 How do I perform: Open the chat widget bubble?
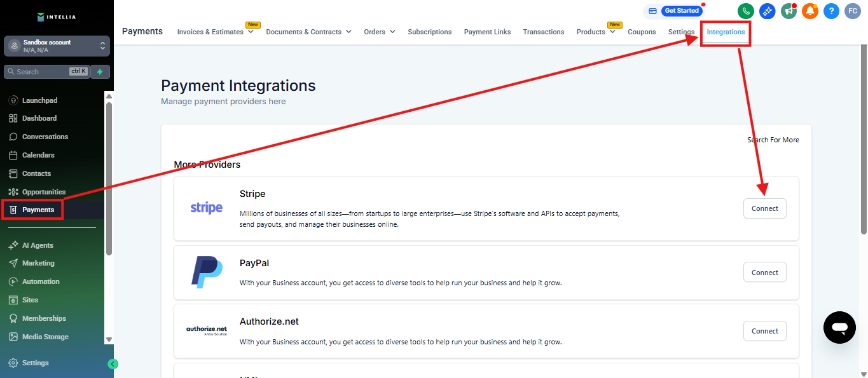pyautogui.click(x=839, y=328)
